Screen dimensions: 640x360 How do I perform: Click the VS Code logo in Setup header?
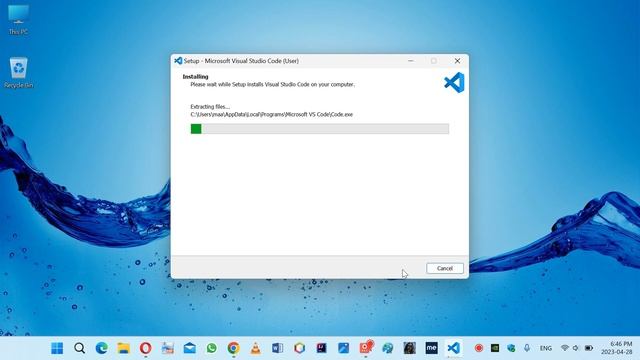coord(454,82)
